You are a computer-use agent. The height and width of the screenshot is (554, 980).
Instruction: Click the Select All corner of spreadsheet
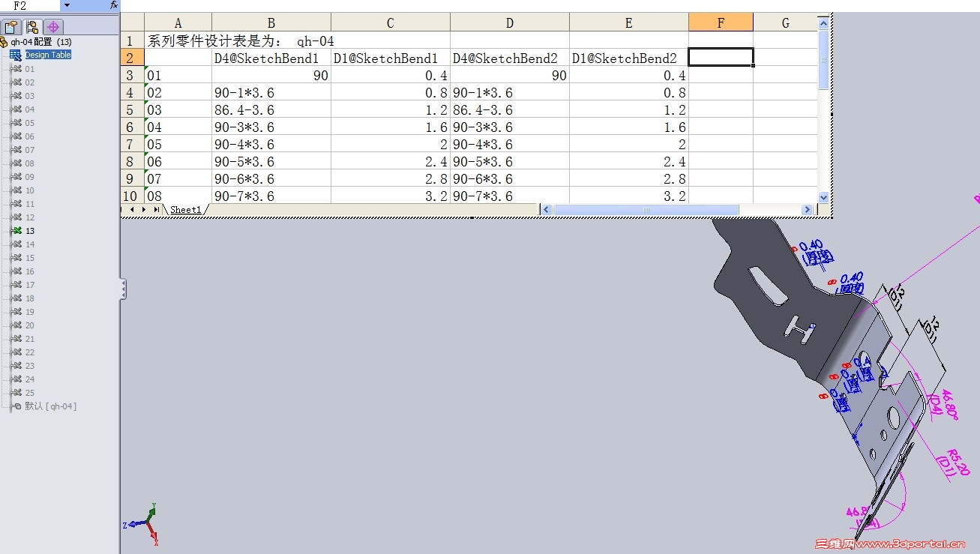point(133,23)
